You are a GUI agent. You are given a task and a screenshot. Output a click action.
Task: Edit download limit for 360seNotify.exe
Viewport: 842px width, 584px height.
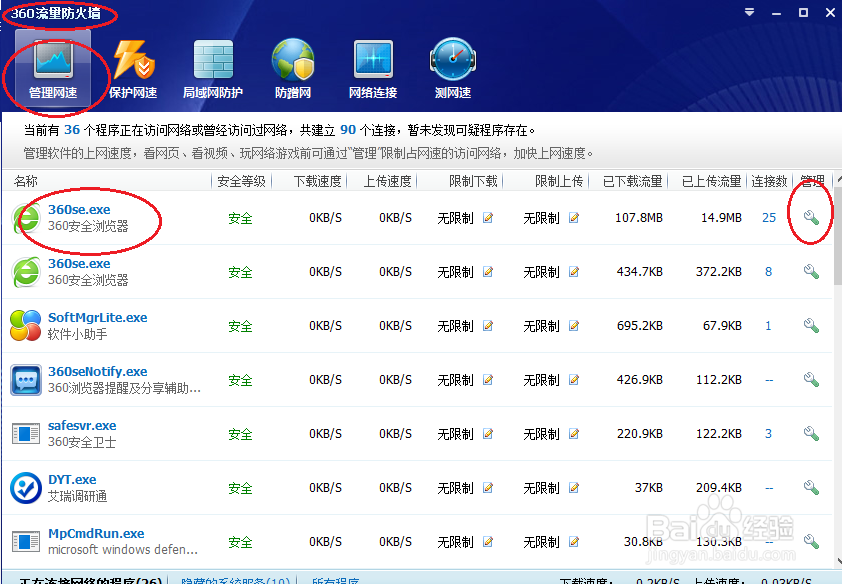pos(488,379)
